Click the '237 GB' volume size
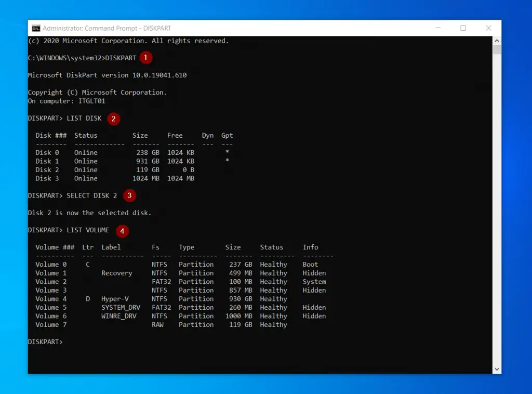 (241, 265)
